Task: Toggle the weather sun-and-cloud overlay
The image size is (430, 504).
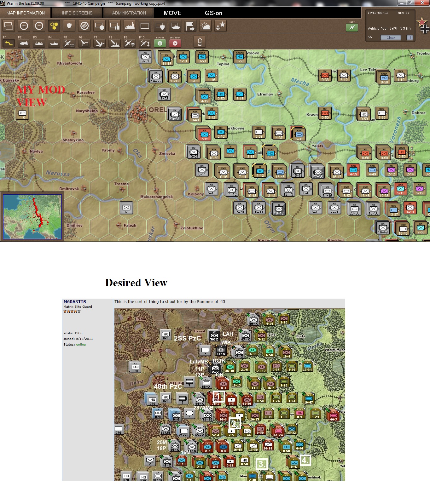Action: tap(206, 26)
